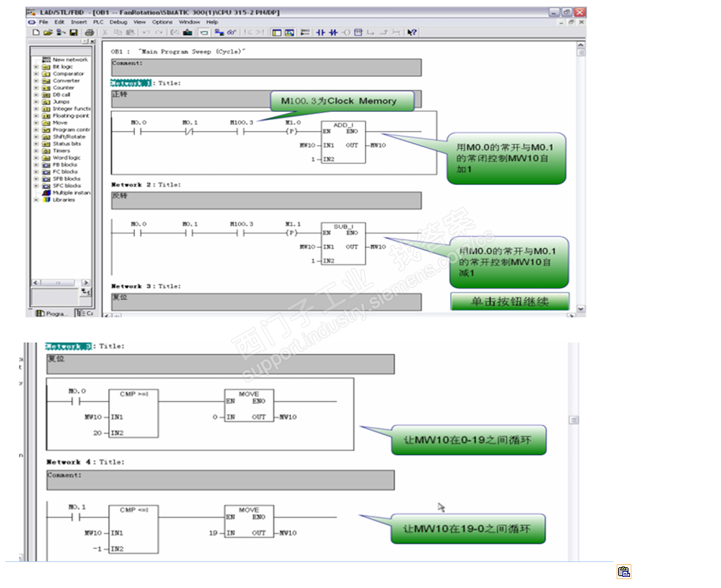Click the Save diskette toolbar icon

[73, 32]
